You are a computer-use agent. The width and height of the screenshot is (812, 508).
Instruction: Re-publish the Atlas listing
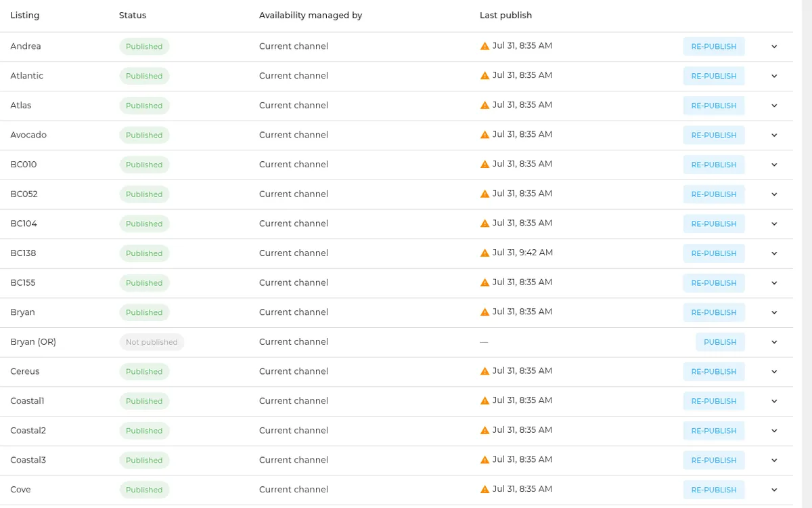tap(714, 106)
